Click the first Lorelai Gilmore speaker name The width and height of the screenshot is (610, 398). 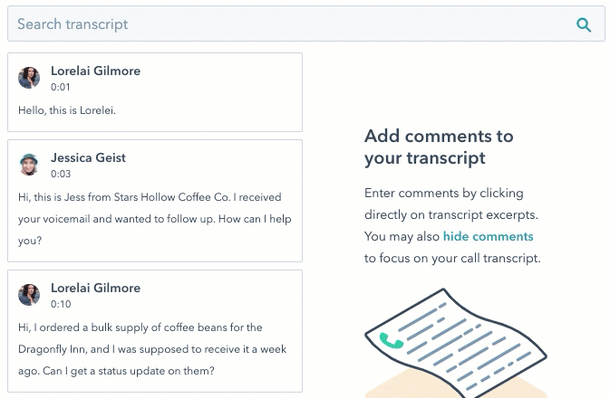click(96, 71)
